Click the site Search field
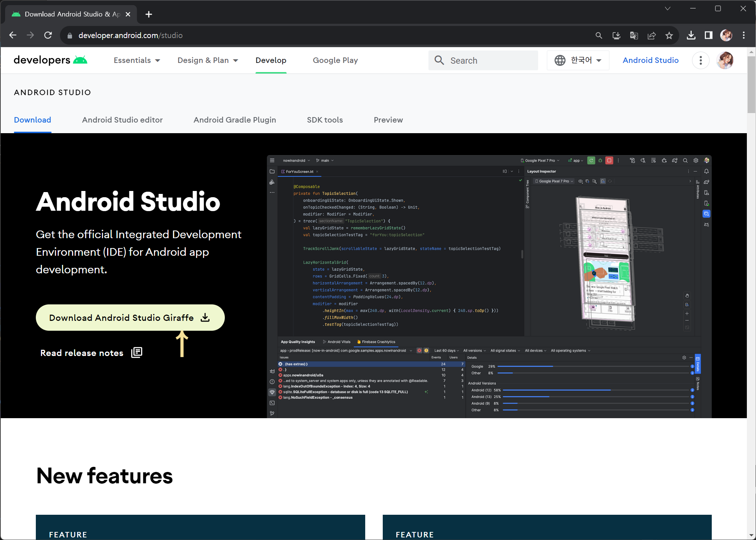Image resolution: width=756 pixels, height=540 pixels. pos(483,60)
